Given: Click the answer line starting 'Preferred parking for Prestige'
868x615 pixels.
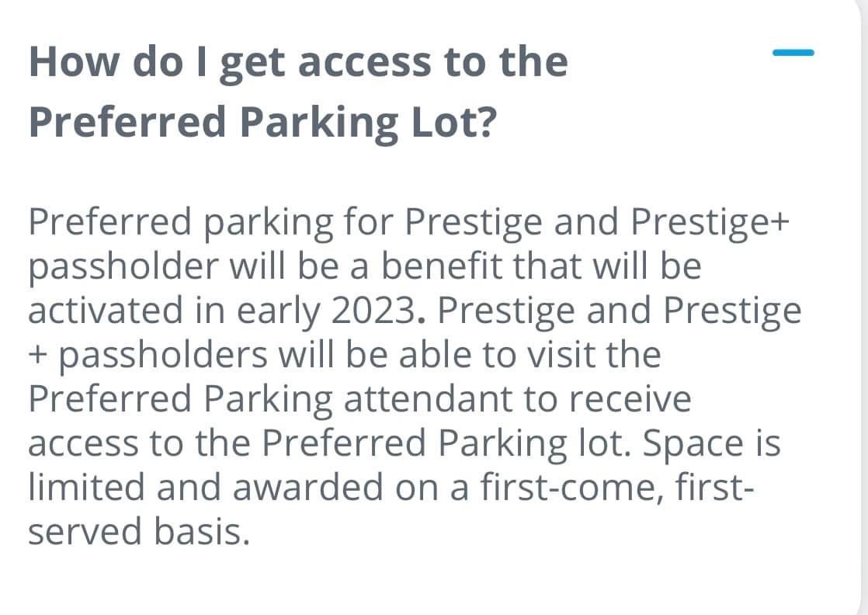Looking at the screenshot, I should [408, 223].
